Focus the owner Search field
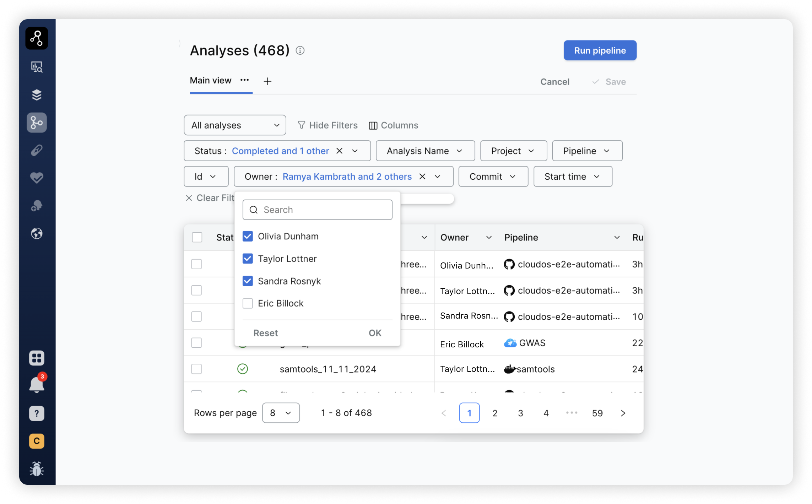This screenshot has width=812, height=504. point(317,210)
